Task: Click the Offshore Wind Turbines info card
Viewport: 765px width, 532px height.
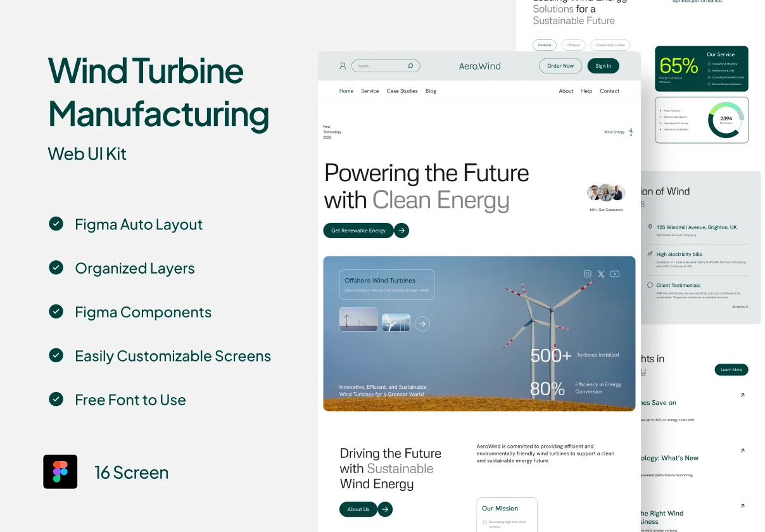Action: (387, 284)
